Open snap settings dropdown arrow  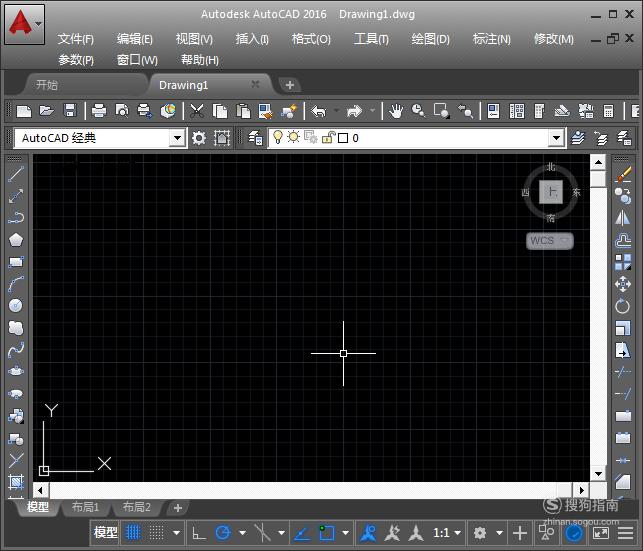coord(176,533)
